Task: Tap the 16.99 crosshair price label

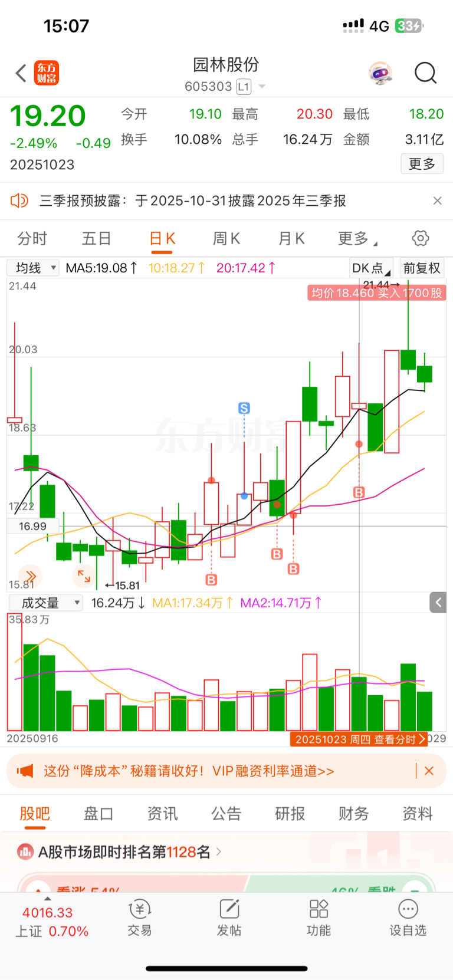Action: point(33,526)
